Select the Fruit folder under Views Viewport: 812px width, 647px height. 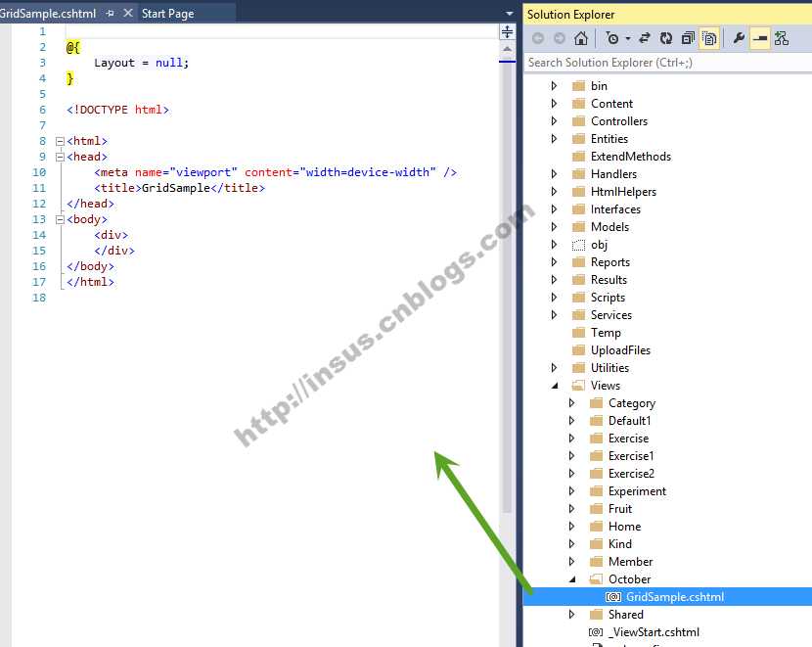[620, 509]
